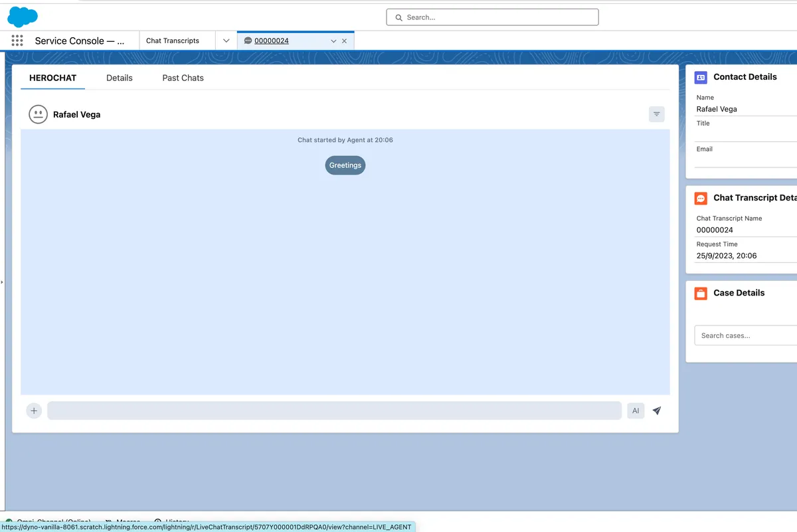Click the Chat Transcript Name value 00000024
Viewport: 797px width, 532px height.
coord(715,230)
